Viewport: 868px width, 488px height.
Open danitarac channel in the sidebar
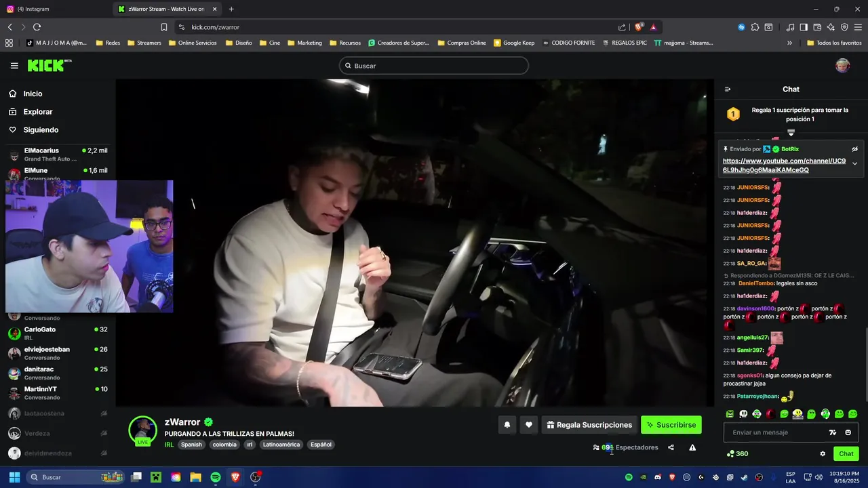tap(58, 373)
